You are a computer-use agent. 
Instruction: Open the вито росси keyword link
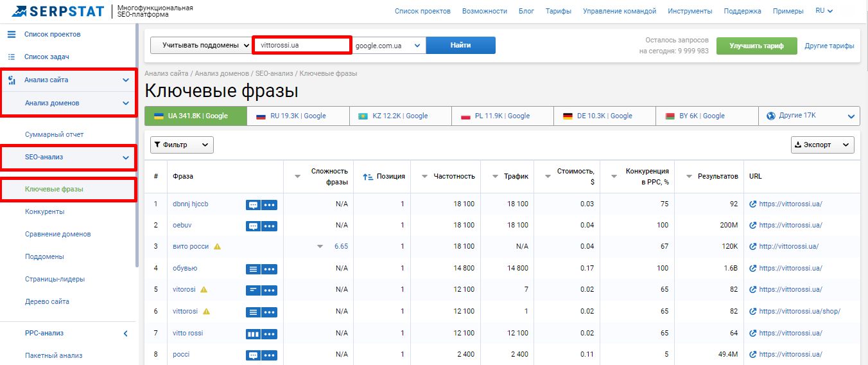(191, 247)
